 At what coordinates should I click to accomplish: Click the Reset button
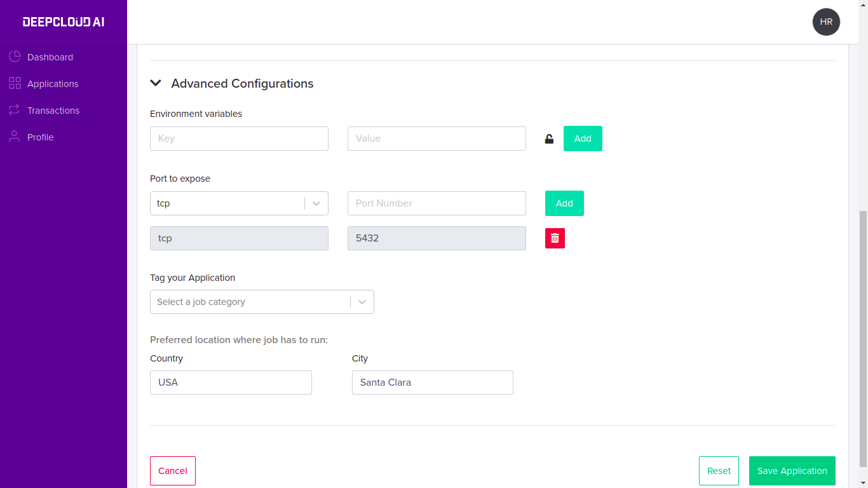[719, 471]
